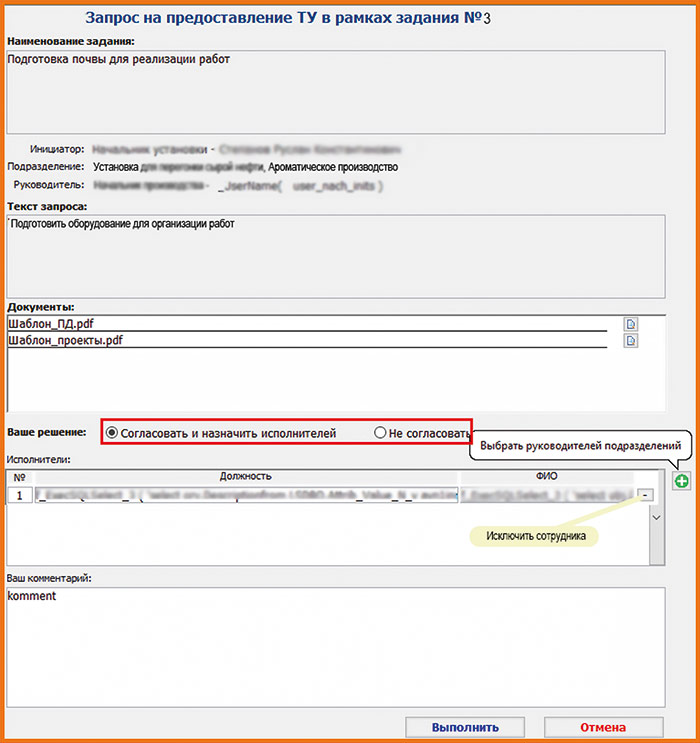The image size is (700, 743).
Task: Select row number 1 in executors table
Action: click(x=20, y=494)
